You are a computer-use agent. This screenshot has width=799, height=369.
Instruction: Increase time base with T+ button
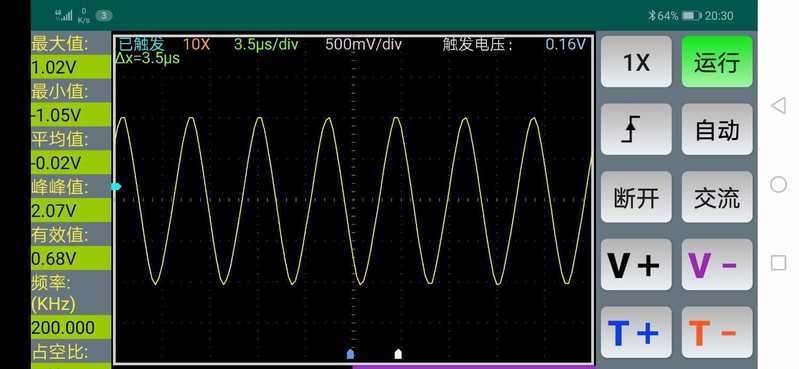pos(636,332)
